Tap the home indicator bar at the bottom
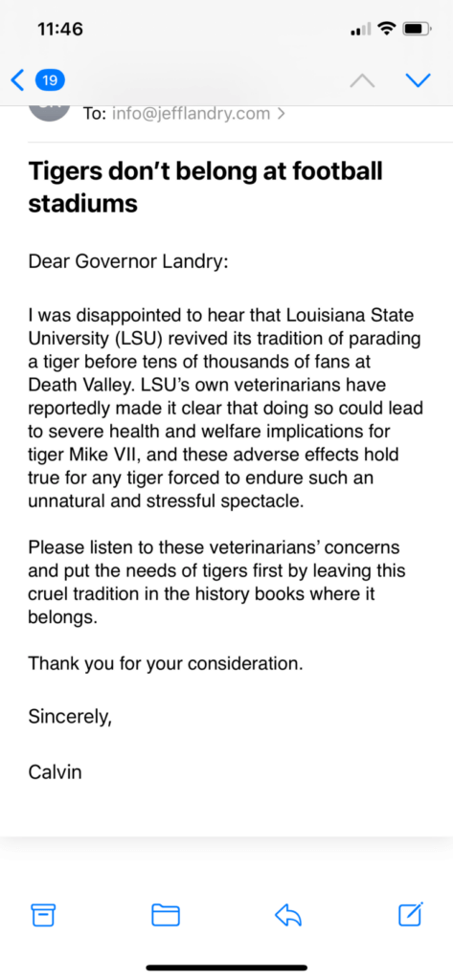This screenshot has width=453, height=980. [x=226, y=968]
